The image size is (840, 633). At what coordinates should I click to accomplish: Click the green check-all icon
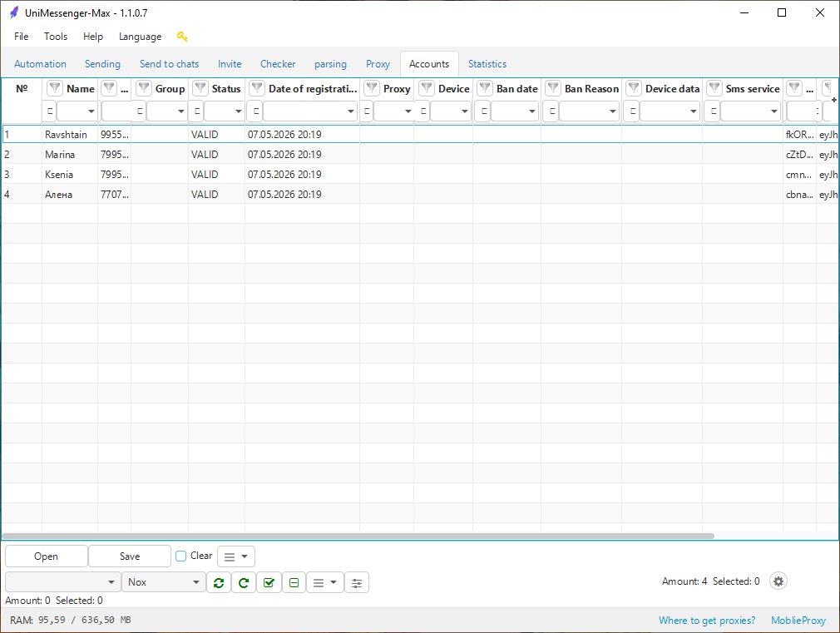click(269, 582)
